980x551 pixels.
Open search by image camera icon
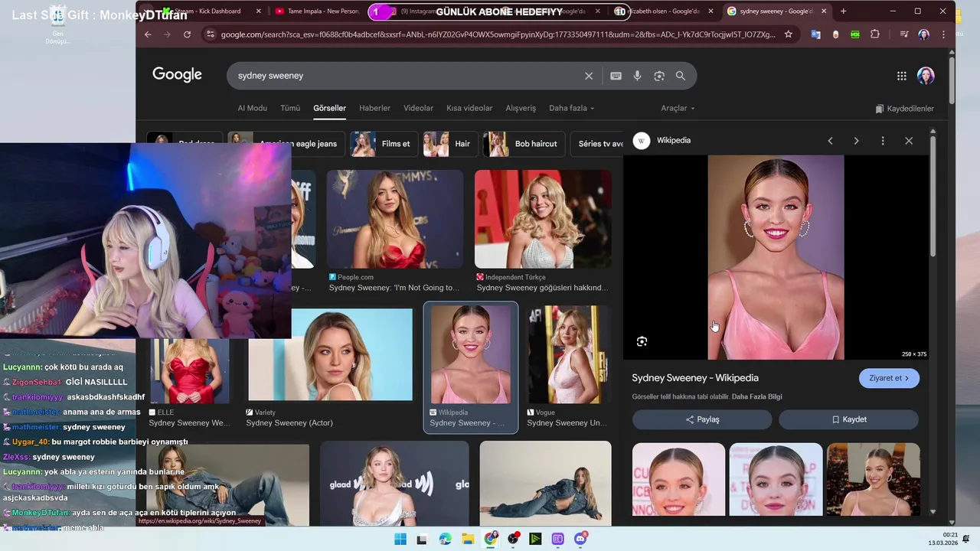click(659, 76)
